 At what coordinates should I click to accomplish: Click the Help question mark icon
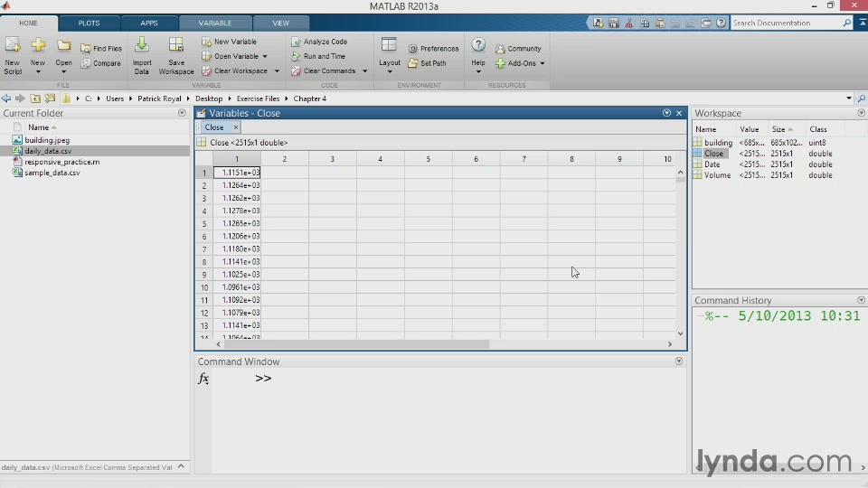click(478, 45)
